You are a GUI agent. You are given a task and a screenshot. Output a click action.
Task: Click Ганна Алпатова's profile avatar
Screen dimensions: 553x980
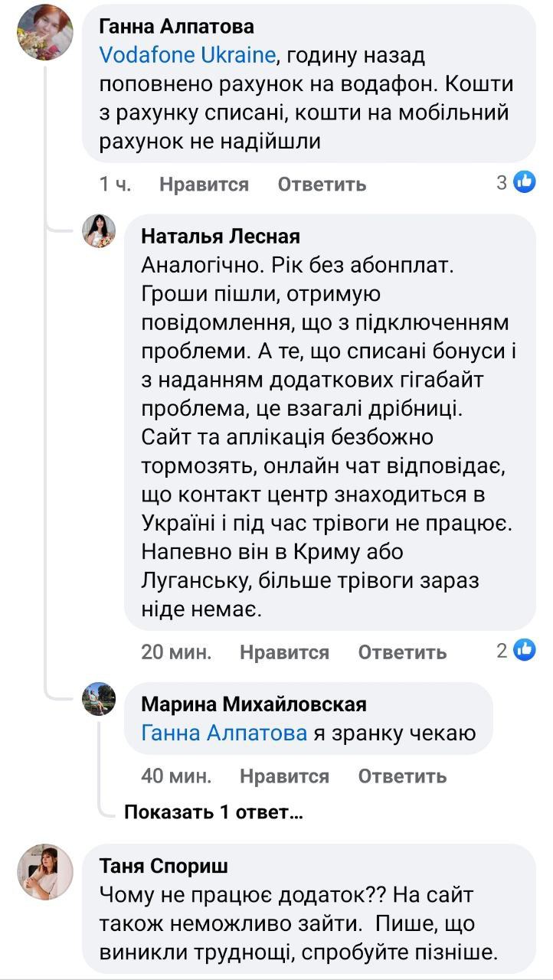[x=45, y=31]
